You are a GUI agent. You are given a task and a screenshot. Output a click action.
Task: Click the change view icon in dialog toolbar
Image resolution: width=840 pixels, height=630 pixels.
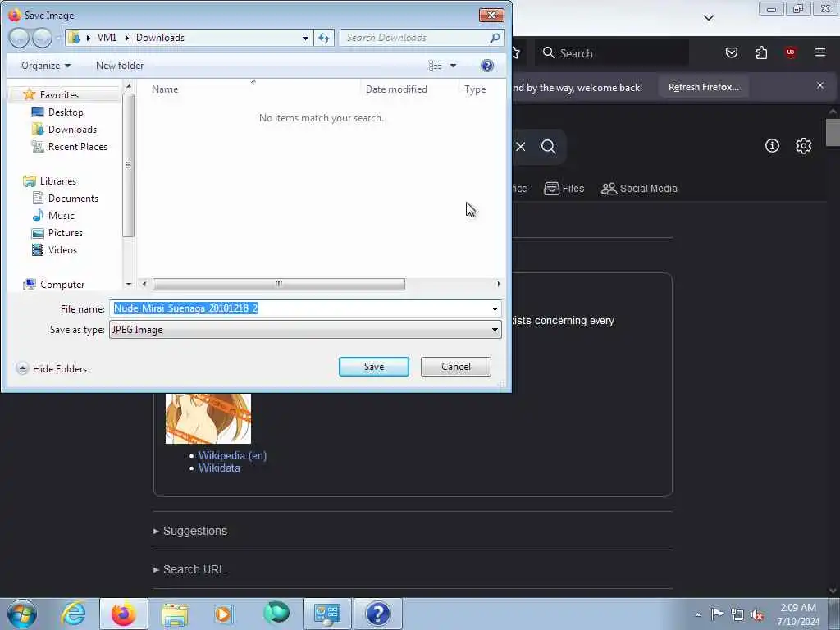[x=435, y=66]
